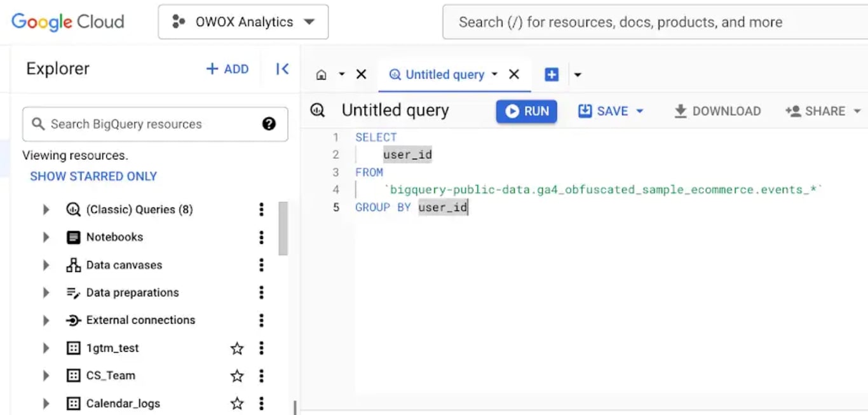Select the Calendar_logs tree label

(123, 404)
